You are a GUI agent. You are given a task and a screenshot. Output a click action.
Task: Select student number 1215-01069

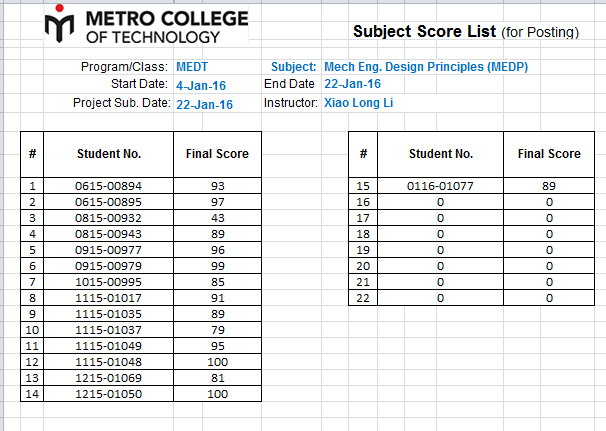[109, 378]
